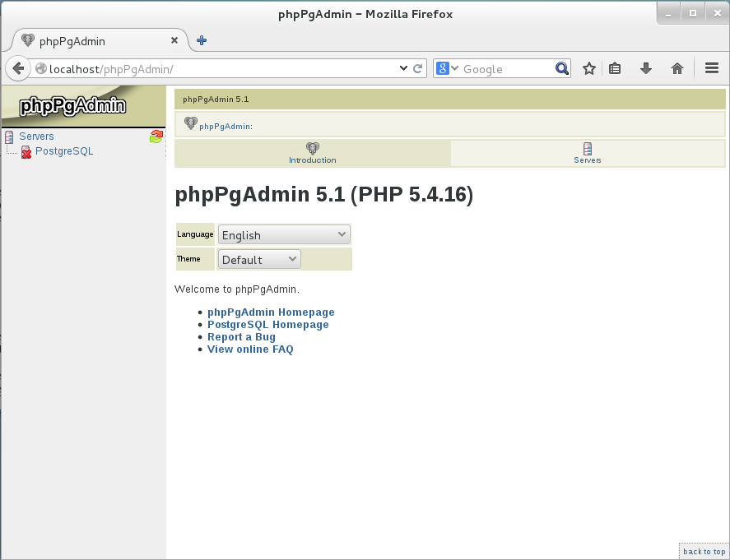This screenshot has height=560, width=730.
Task: Click the refresh icon beside Servers
Action: (x=156, y=137)
